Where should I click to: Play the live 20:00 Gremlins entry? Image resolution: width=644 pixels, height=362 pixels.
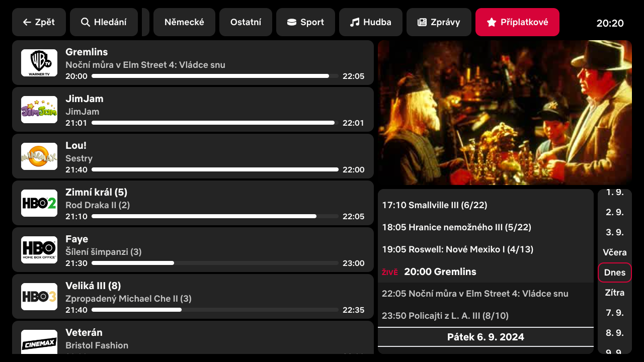(x=486, y=271)
